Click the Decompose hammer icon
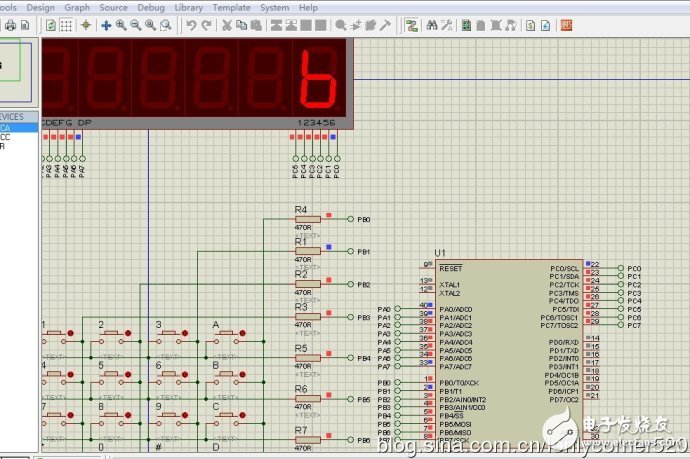690x459 pixels. [385, 26]
